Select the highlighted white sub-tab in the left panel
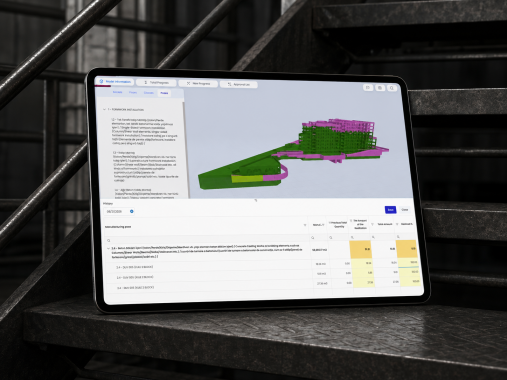This screenshot has width=507, height=380. click(x=164, y=93)
